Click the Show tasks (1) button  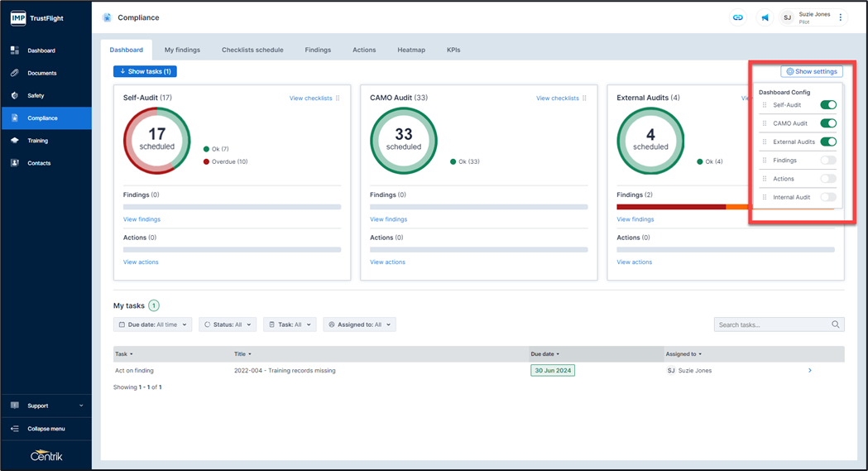pyautogui.click(x=145, y=71)
